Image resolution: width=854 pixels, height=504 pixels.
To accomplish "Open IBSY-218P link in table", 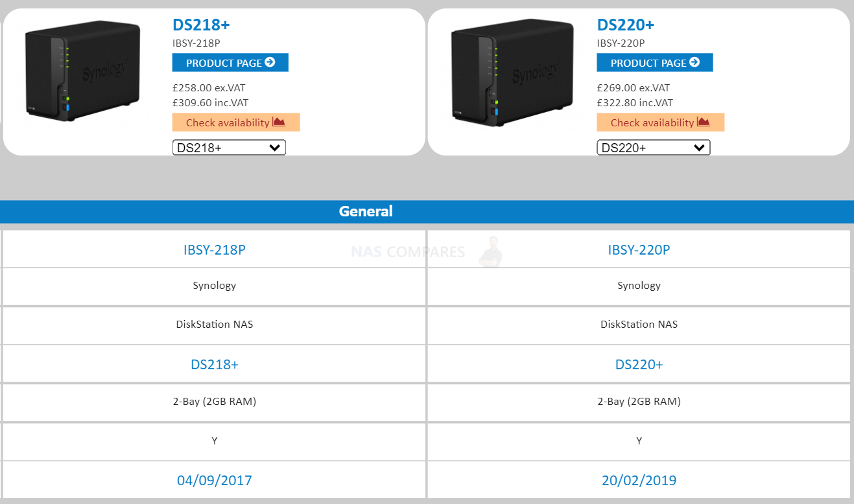I will pos(214,249).
